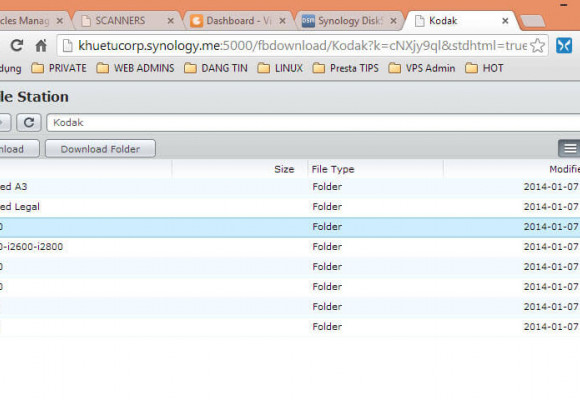
Task: Refresh File Station folder listing
Action: click(x=29, y=122)
